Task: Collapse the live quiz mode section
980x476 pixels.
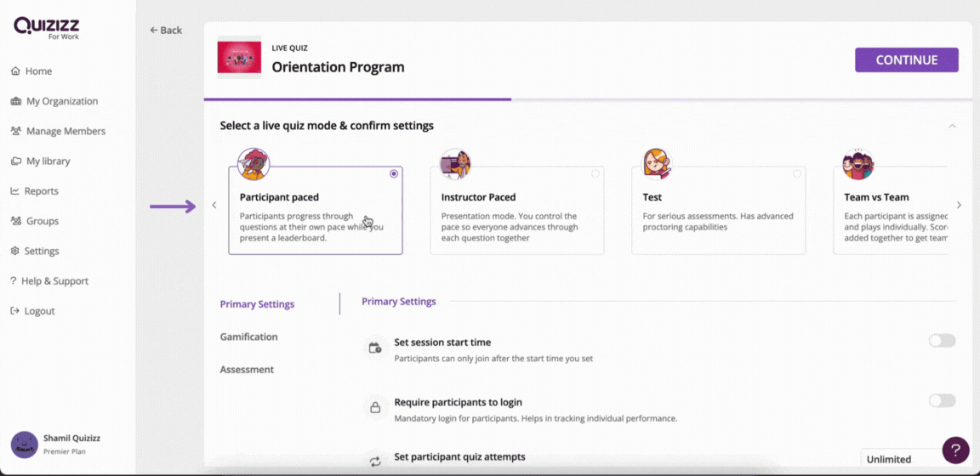Action: tap(952, 126)
